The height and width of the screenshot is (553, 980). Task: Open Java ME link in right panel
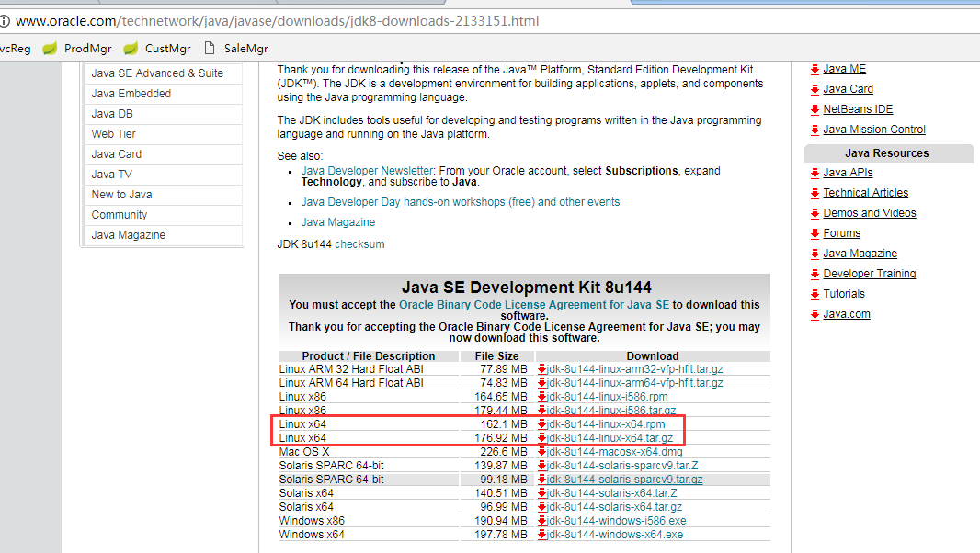(x=844, y=69)
